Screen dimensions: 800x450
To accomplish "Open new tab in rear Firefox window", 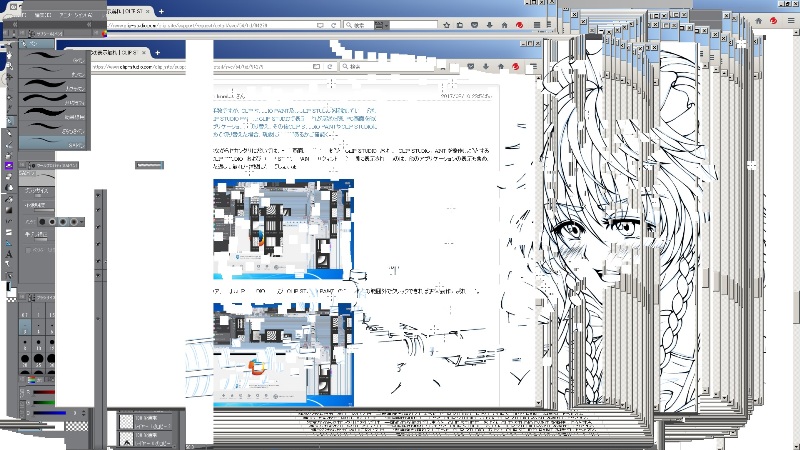I will 161,11.
